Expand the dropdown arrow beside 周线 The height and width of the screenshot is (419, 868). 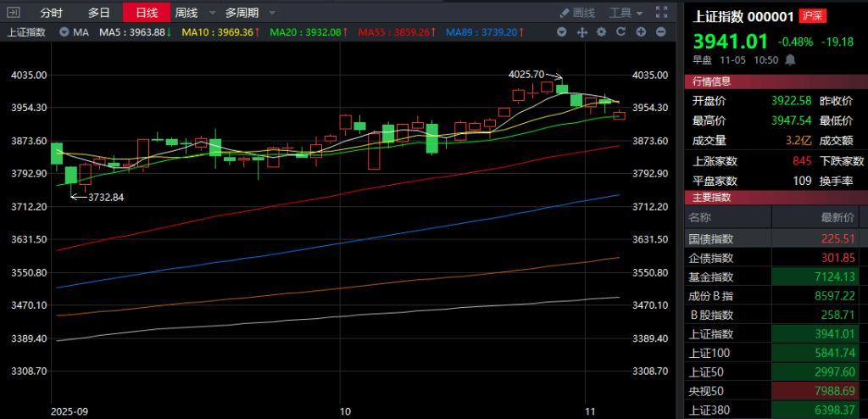pos(208,13)
